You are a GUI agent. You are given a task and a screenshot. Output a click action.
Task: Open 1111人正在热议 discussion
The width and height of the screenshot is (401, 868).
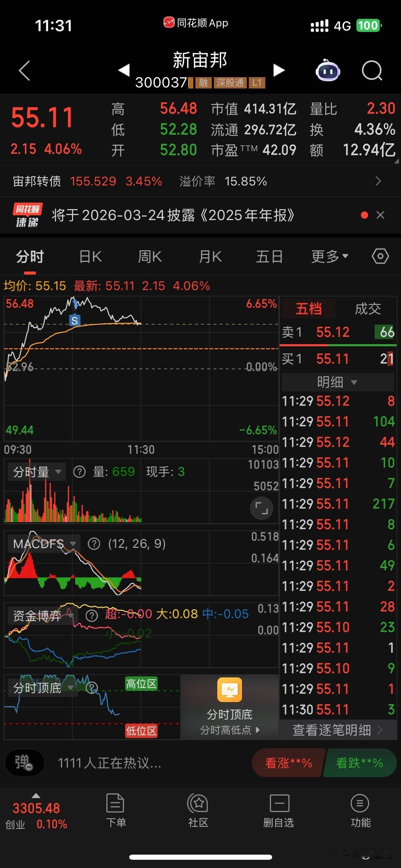click(x=109, y=763)
